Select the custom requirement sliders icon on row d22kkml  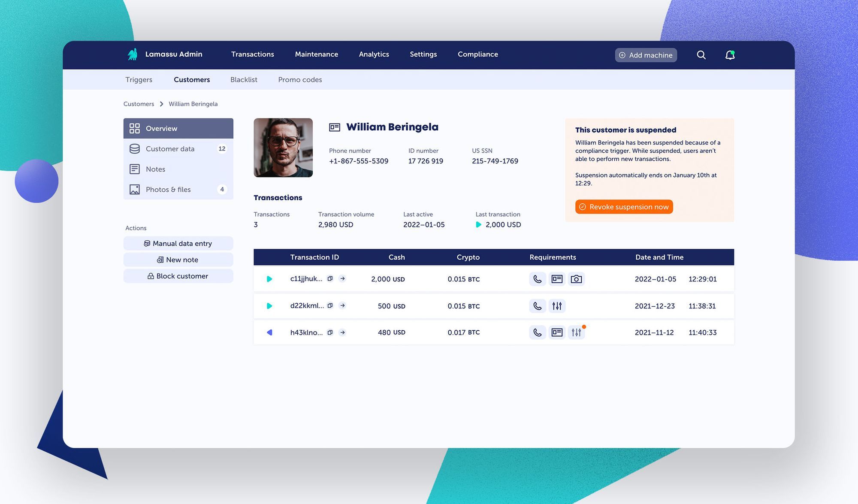pyautogui.click(x=557, y=306)
